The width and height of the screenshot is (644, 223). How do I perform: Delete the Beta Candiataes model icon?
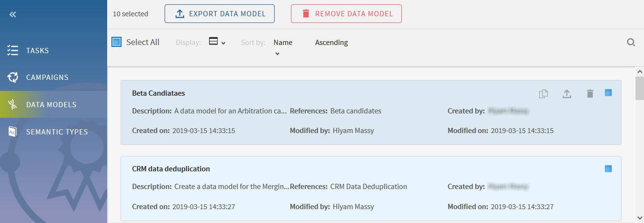tap(590, 94)
